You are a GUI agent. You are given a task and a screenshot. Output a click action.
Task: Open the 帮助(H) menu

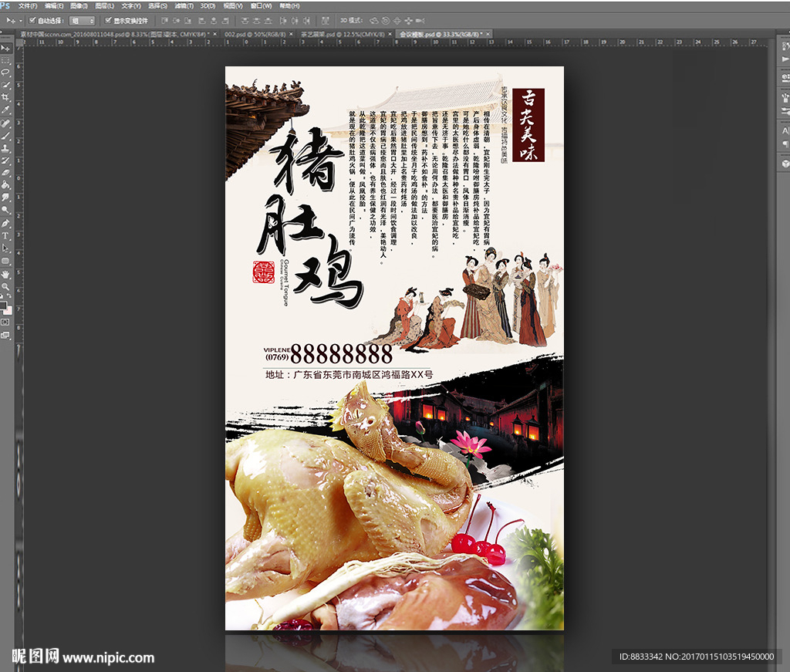(x=289, y=6)
